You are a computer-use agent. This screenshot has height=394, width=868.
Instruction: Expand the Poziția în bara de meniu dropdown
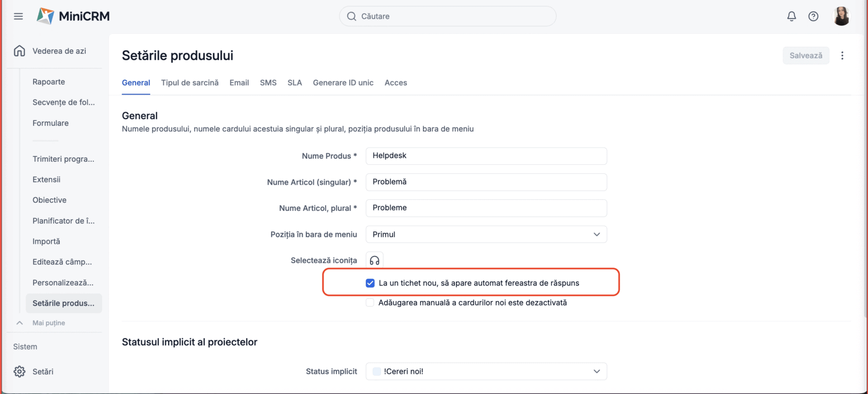tap(486, 235)
